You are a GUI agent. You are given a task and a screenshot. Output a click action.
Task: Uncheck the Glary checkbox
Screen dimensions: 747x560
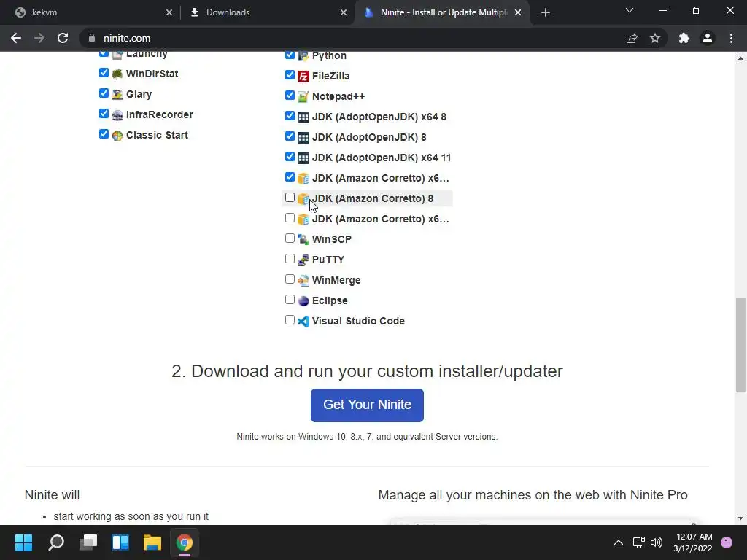click(x=104, y=93)
